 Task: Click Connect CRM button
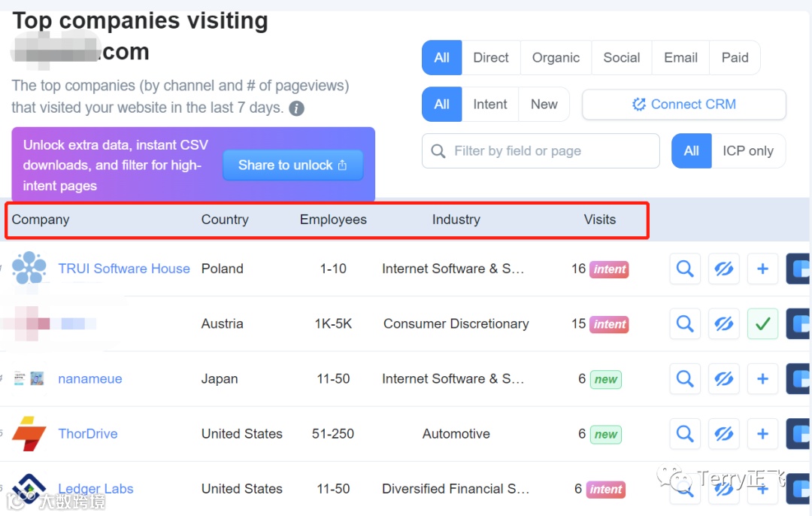coord(683,104)
